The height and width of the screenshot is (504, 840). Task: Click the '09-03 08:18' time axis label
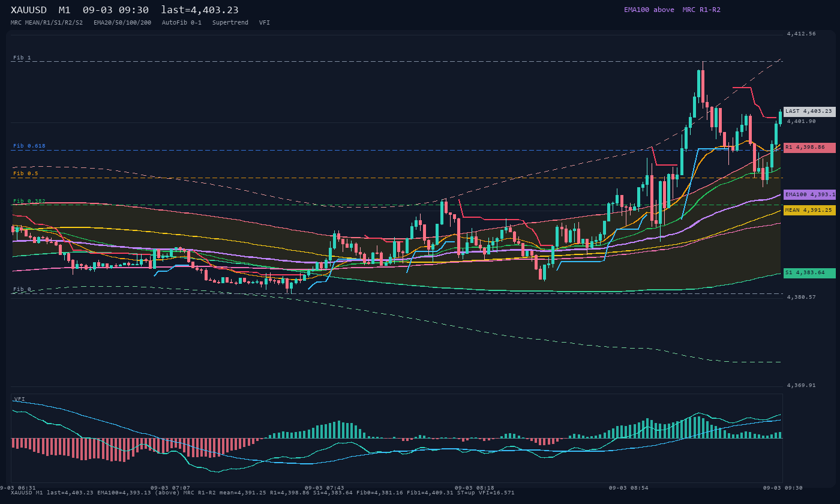click(x=475, y=488)
